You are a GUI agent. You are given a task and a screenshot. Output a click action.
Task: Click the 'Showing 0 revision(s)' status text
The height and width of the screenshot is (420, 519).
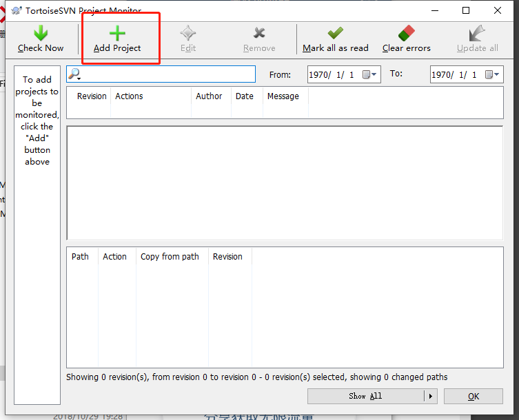[257, 377]
